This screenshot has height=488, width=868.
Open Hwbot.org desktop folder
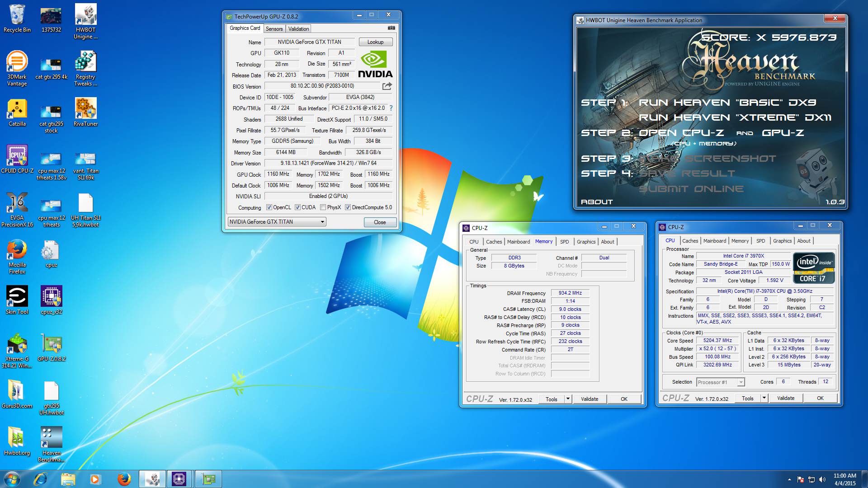[x=17, y=441]
